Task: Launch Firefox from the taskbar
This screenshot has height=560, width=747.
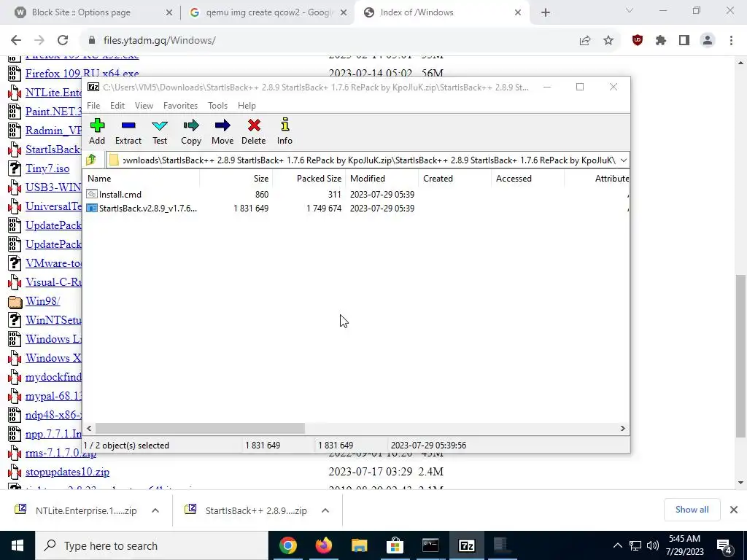Action: (323, 545)
